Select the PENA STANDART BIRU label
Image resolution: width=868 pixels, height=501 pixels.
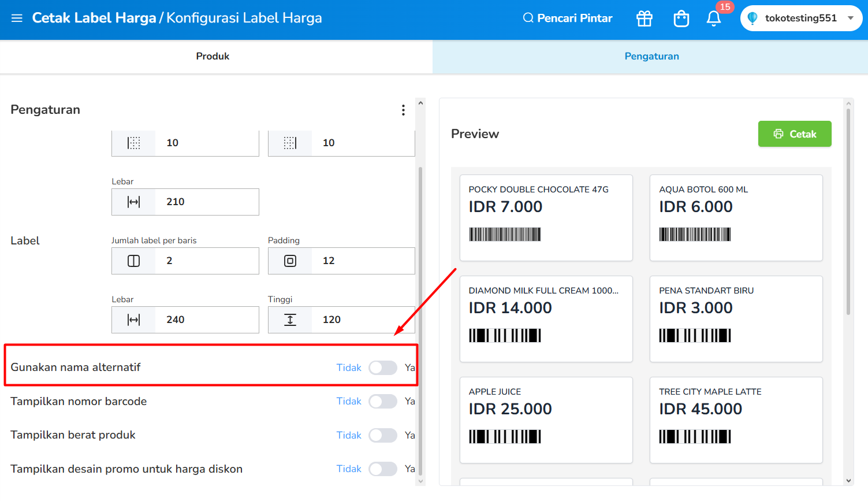coord(736,319)
